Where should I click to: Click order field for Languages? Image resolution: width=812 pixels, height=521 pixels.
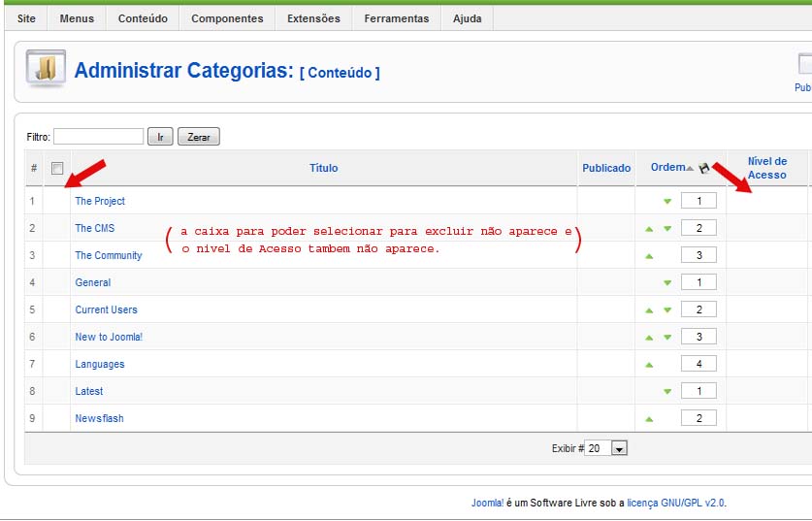(698, 364)
